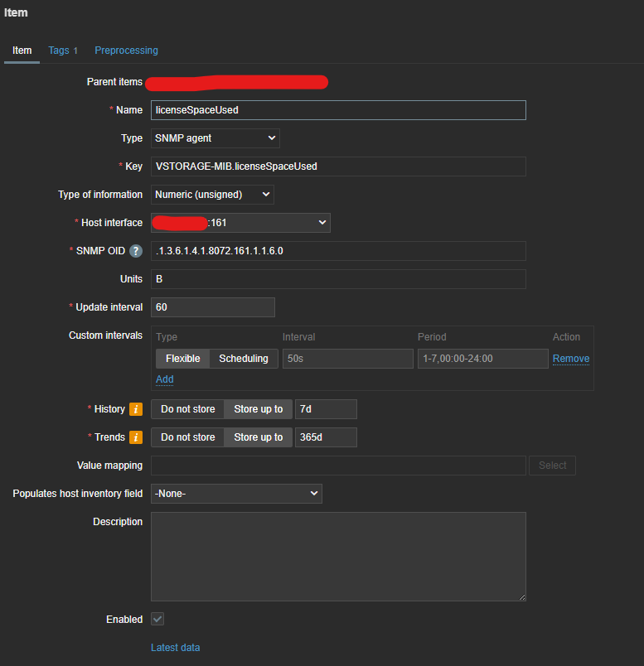The height and width of the screenshot is (666, 644).
Task: Choose Flexible custom interval type
Action: 182,359
